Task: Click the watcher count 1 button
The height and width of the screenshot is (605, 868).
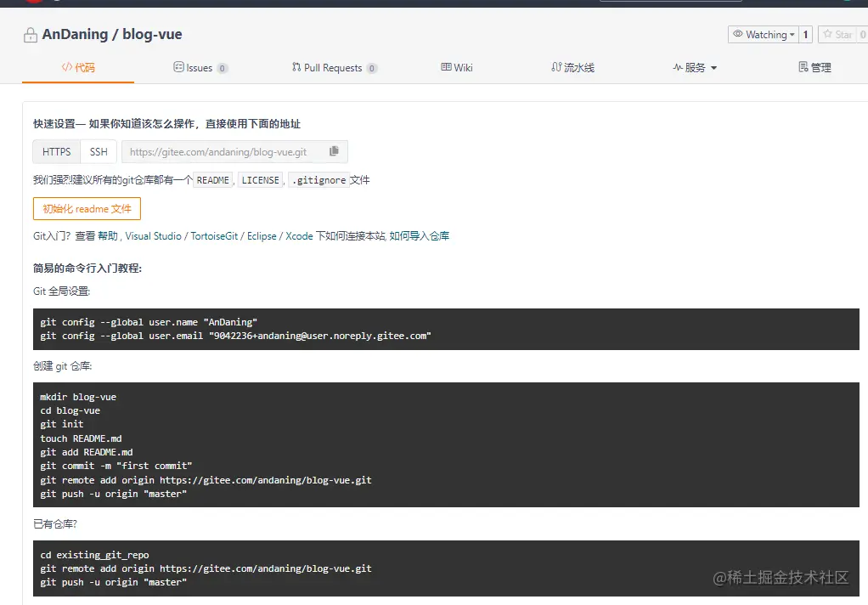Action: coord(805,34)
